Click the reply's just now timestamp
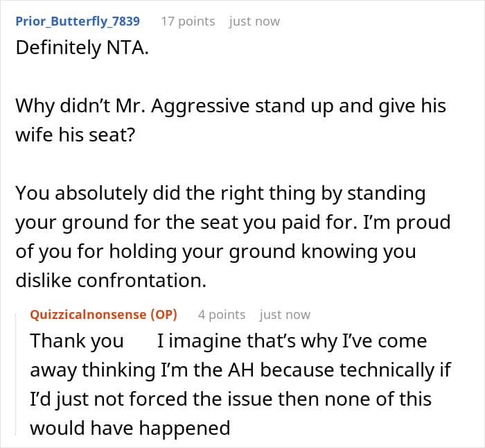Viewport: 485px width, 448px height. click(x=285, y=315)
